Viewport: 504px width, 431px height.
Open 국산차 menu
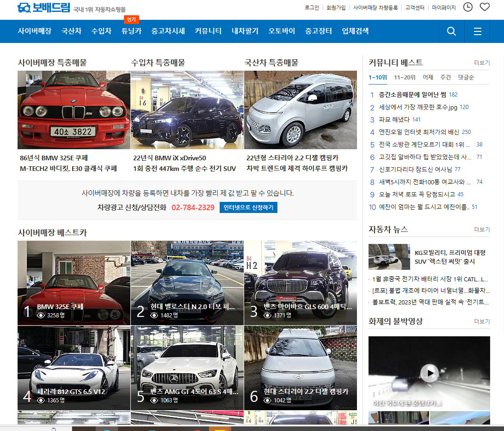coord(71,31)
